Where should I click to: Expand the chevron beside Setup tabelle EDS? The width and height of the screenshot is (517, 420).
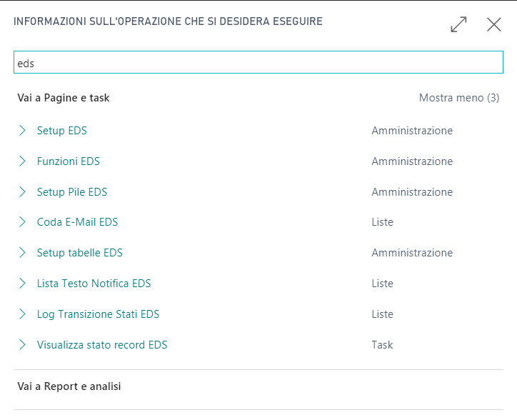[x=22, y=253]
